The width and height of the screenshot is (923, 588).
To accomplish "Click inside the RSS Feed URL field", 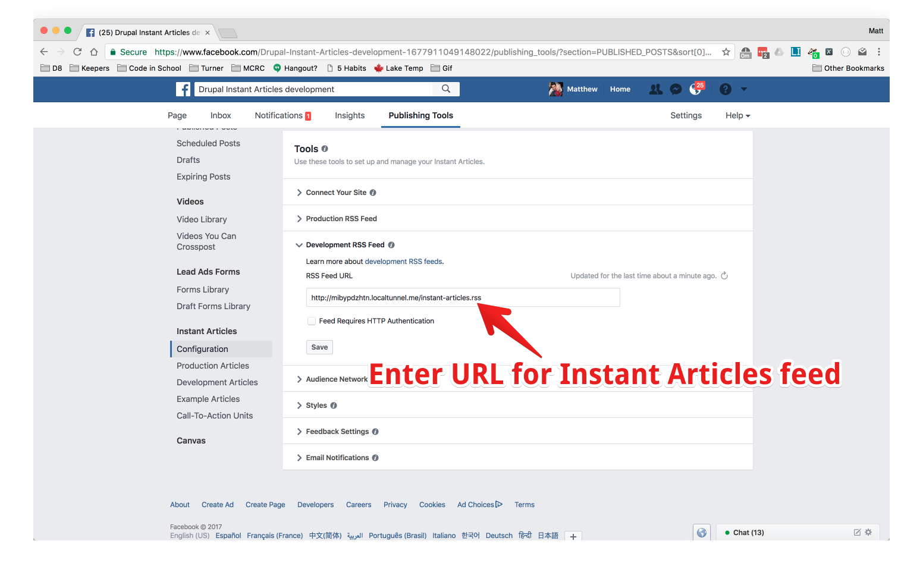I will [x=463, y=297].
